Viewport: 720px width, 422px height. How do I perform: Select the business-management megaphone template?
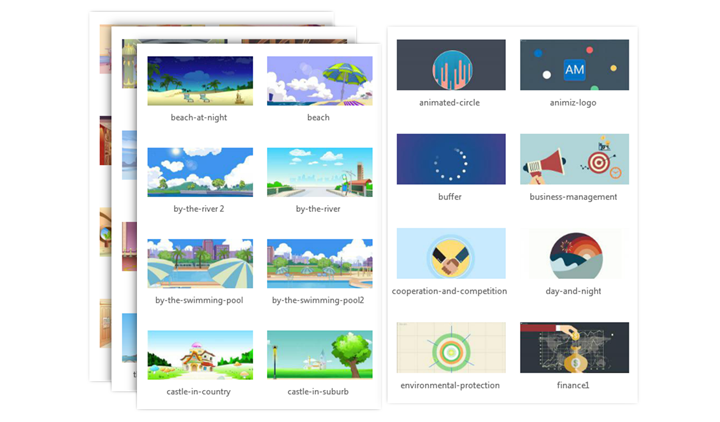pos(574,159)
